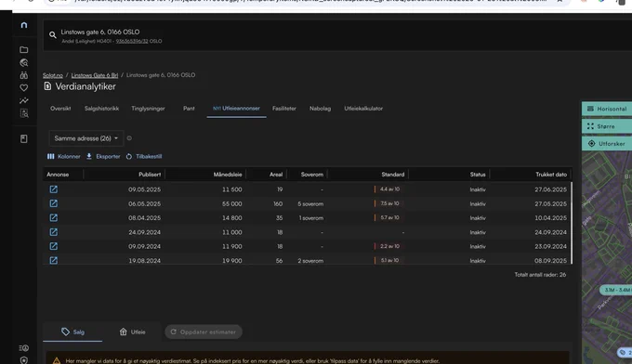Sort by the Standard column header
Screen dimensions: 632x364
[393, 175]
